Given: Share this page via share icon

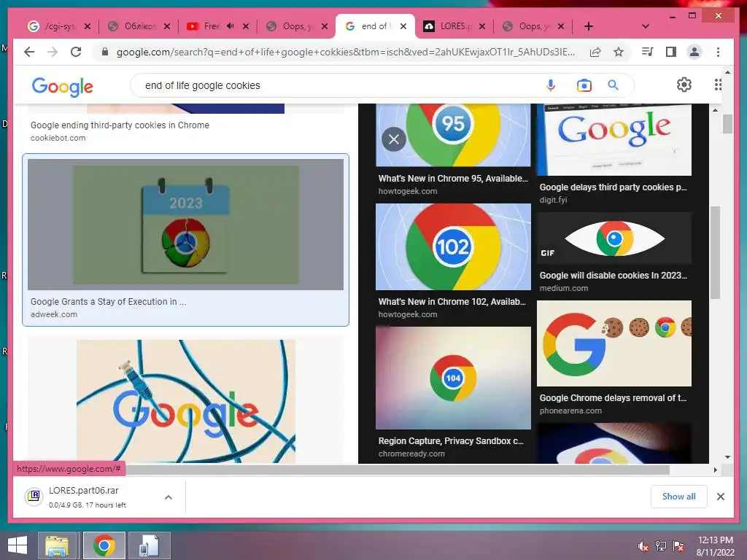Looking at the screenshot, I should pyautogui.click(x=595, y=52).
